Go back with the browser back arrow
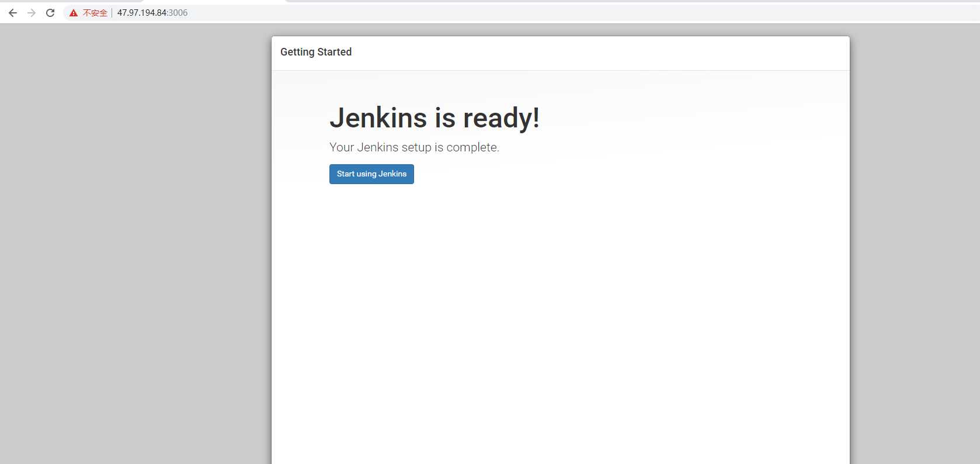This screenshot has width=980, height=464. click(x=13, y=13)
